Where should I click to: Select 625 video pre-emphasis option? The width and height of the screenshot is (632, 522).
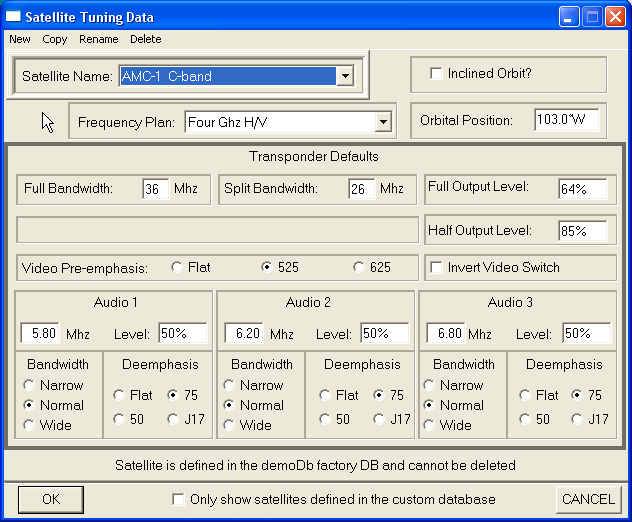pyautogui.click(x=359, y=267)
